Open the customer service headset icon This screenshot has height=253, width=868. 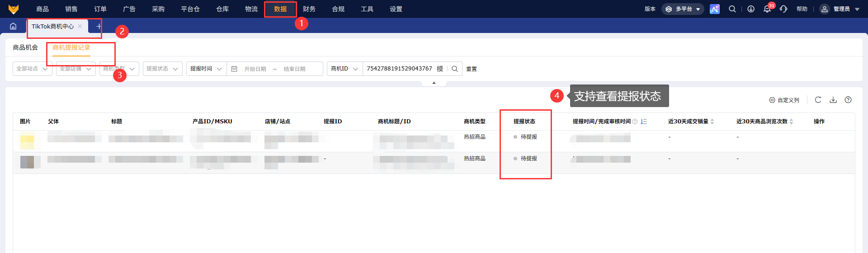(x=783, y=9)
